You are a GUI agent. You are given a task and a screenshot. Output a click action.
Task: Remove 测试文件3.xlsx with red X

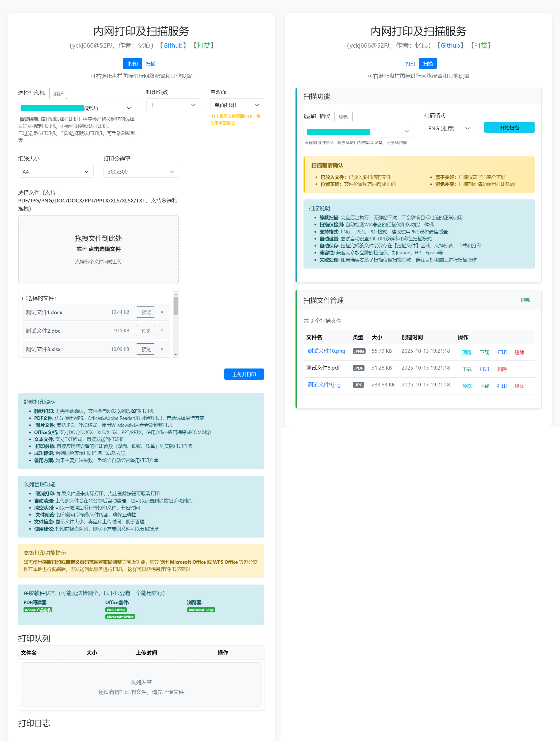[162, 349]
